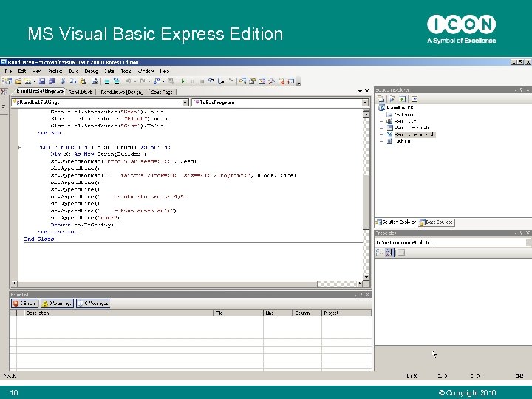The width and height of the screenshot is (532, 399).
Task: Click the Open File toolbar icon
Action: pyautogui.click(x=18, y=81)
